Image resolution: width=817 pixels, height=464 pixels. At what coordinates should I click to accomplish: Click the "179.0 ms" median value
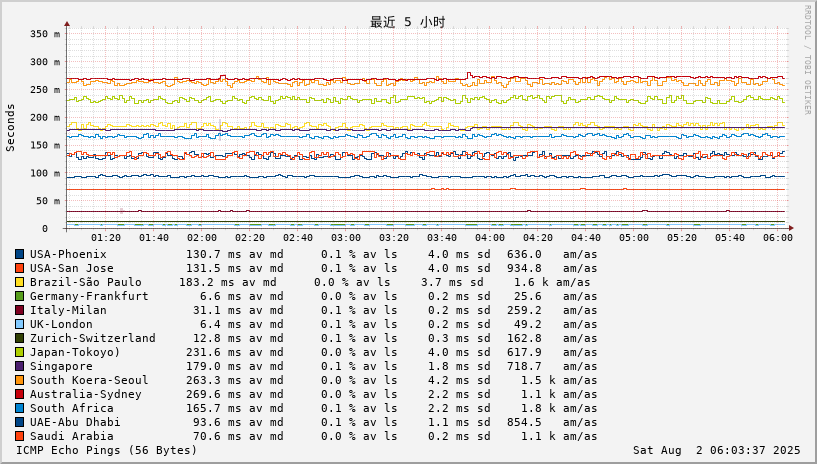point(214,367)
